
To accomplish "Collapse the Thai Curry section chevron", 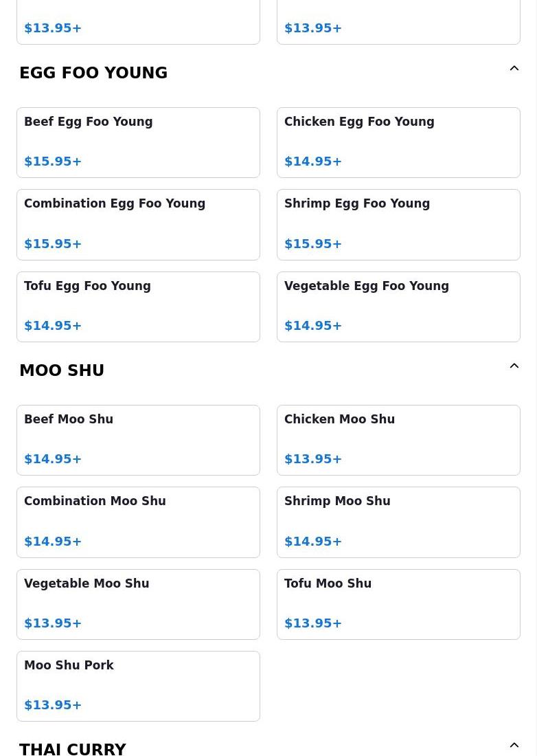I will (514, 746).
